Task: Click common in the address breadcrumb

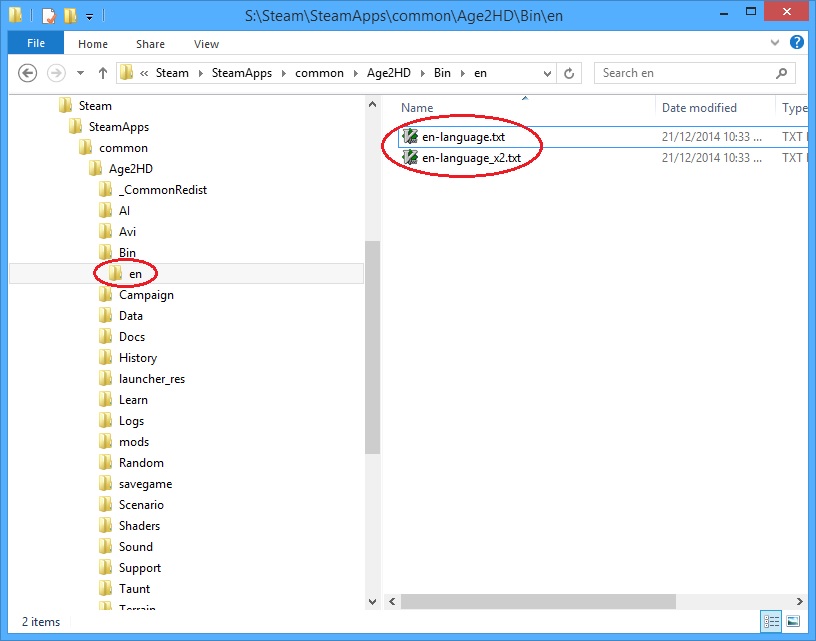Action: 319,73
